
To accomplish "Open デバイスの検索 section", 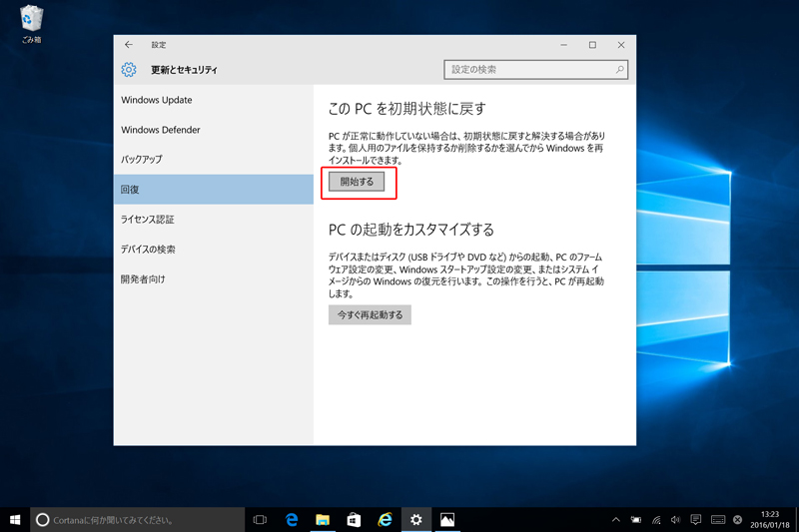I will [214, 250].
